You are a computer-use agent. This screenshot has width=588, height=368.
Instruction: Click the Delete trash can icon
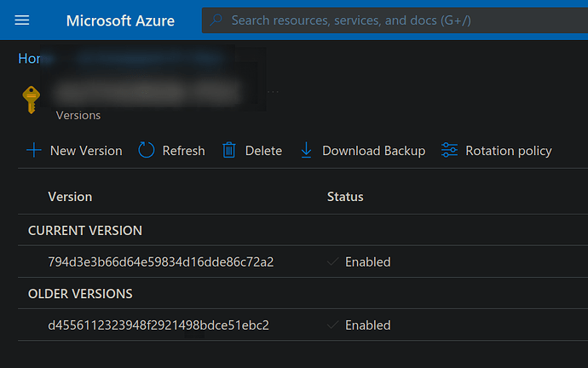228,151
